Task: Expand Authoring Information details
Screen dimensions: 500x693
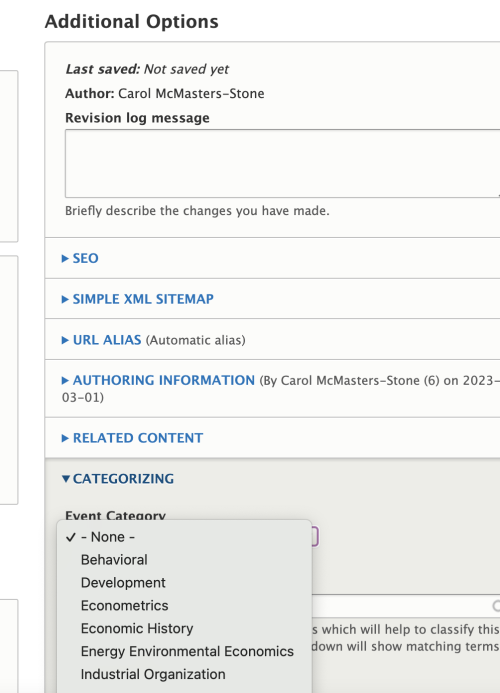Action: click(158, 380)
